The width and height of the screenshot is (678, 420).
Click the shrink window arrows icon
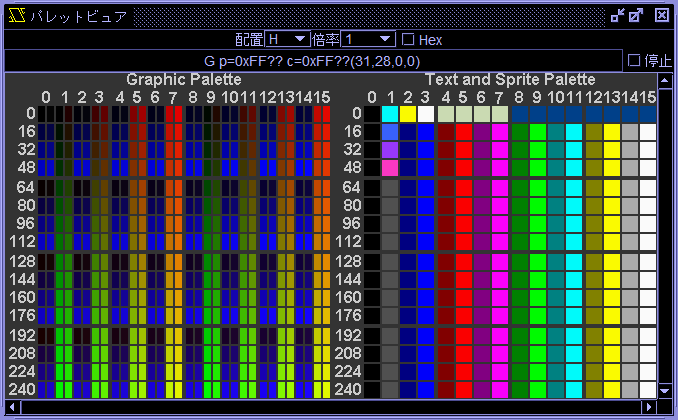point(619,15)
